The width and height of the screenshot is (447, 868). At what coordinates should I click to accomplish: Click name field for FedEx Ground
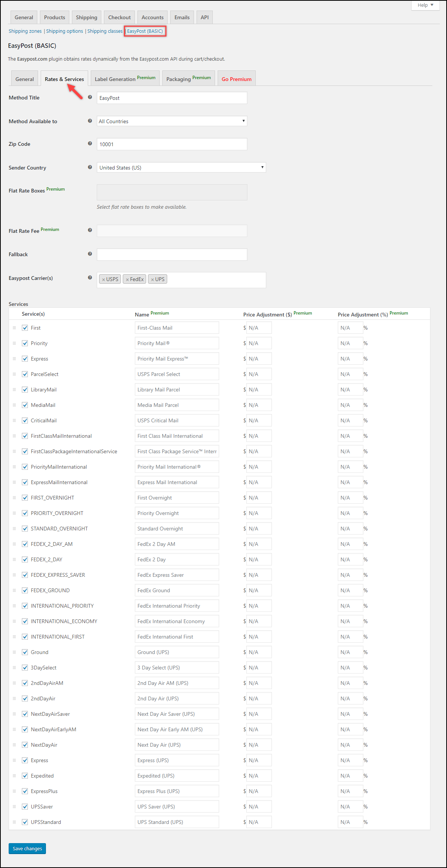pos(177,590)
